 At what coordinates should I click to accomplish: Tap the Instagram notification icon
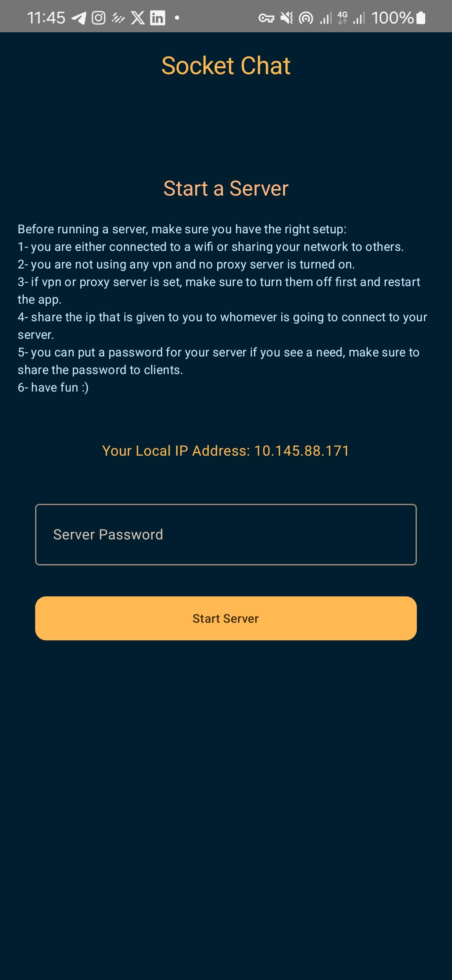[98, 18]
